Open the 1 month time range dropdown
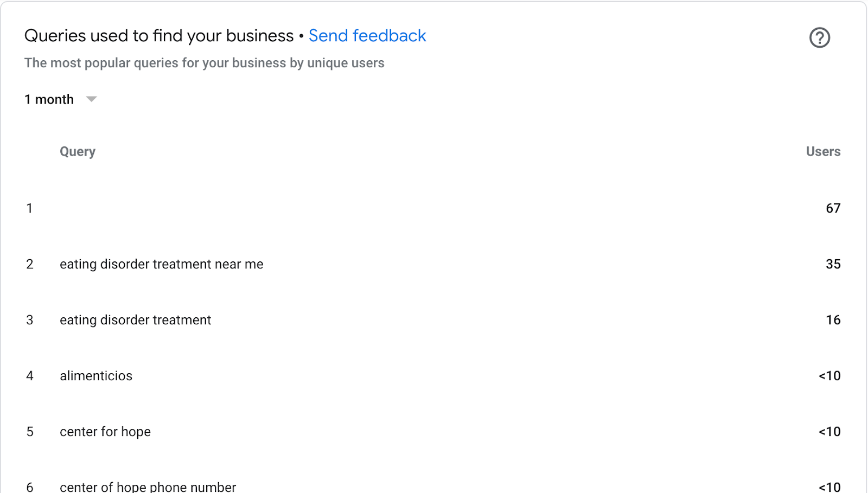Screen dimensions: 868x493 (x=60, y=99)
